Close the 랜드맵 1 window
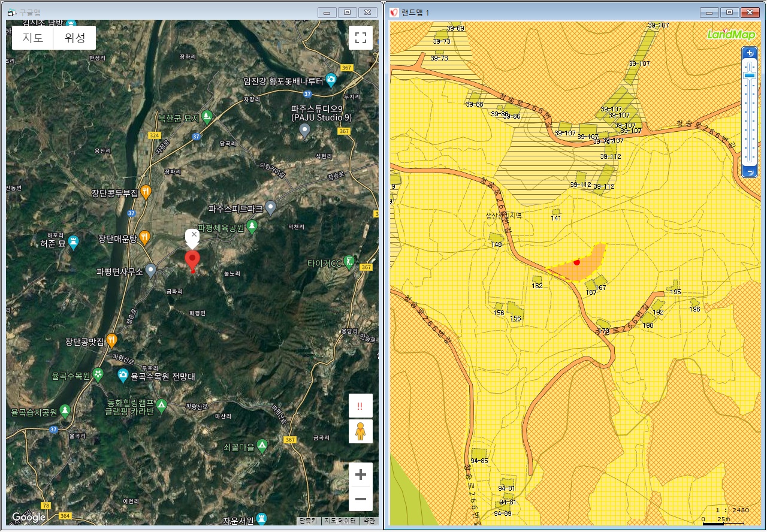 [x=750, y=12]
